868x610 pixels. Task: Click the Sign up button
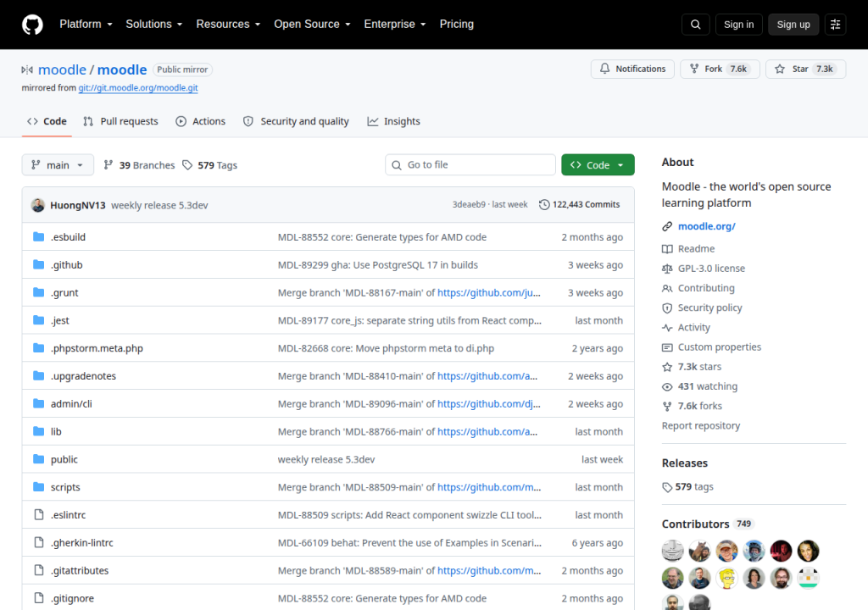pos(793,25)
